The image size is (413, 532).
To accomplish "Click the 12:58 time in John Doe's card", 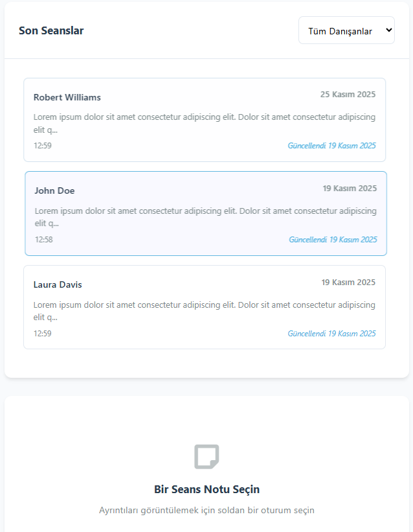I will pyautogui.click(x=44, y=239).
